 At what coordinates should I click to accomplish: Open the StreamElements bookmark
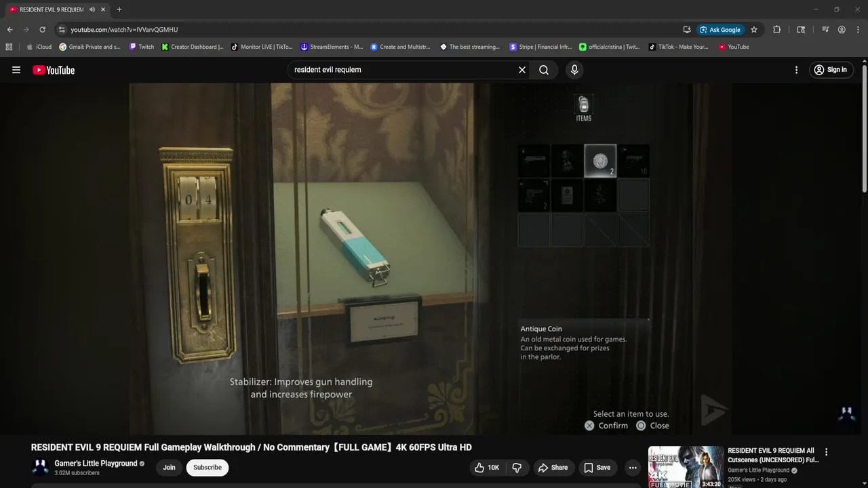[332, 47]
